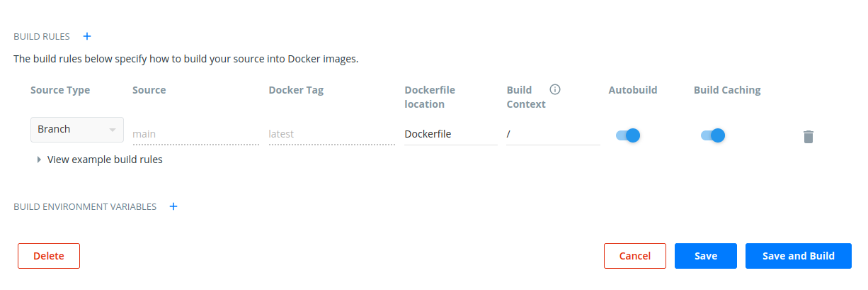Delete the build rule with trash icon
The height and width of the screenshot is (290, 868).
pos(808,137)
